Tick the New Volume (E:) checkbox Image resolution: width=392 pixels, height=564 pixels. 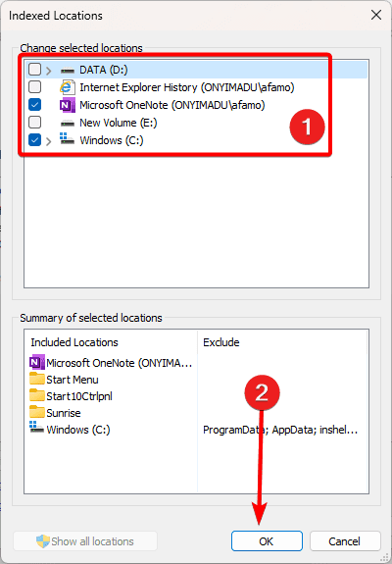point(35,123)
